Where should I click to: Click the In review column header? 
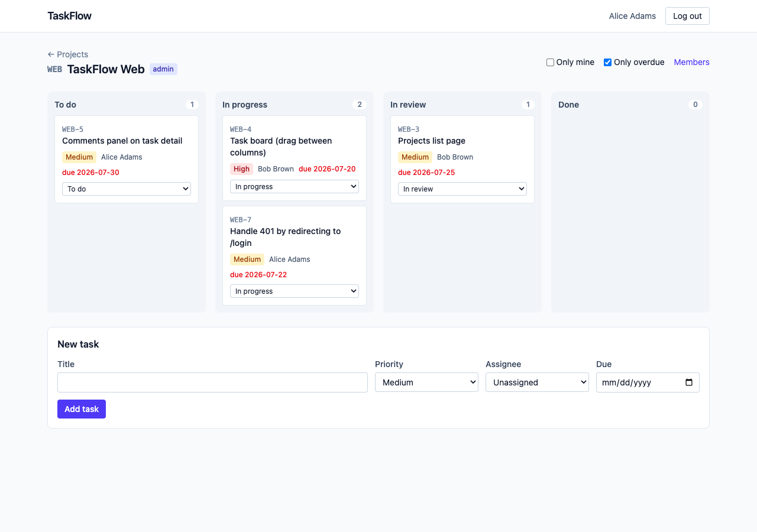pyautogui.click(x=408, y=105)
